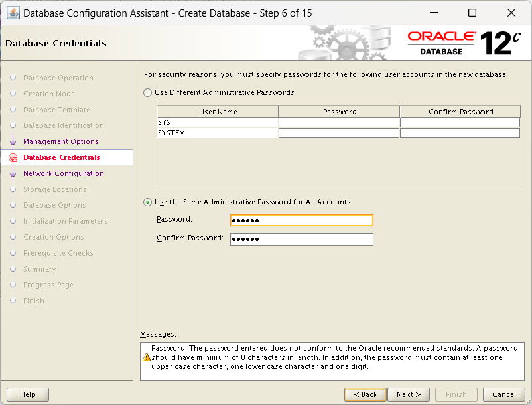Click the Confirm Password column header
This screenshot has width=532, height=405.
[x=460, y=112]
